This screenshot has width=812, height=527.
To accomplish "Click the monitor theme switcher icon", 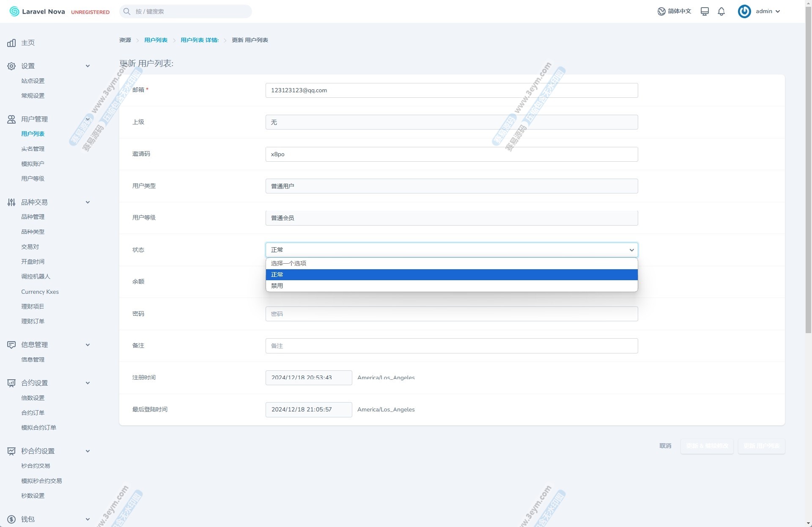I will coord(705,11).
